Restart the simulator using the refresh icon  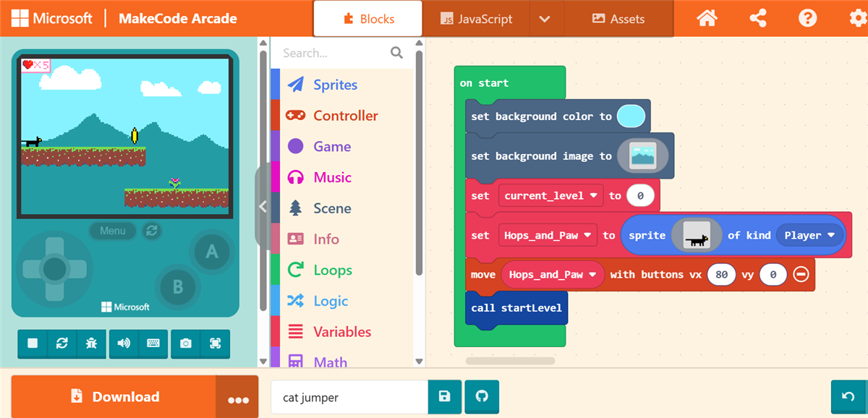click(x=62, y=344)
